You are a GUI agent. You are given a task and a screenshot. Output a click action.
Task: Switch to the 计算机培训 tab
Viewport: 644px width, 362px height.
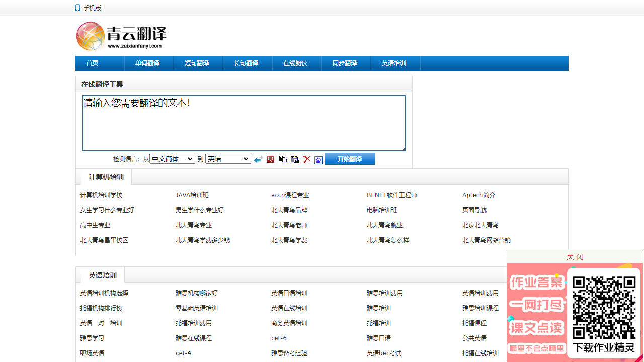click(x=106, y=177)
